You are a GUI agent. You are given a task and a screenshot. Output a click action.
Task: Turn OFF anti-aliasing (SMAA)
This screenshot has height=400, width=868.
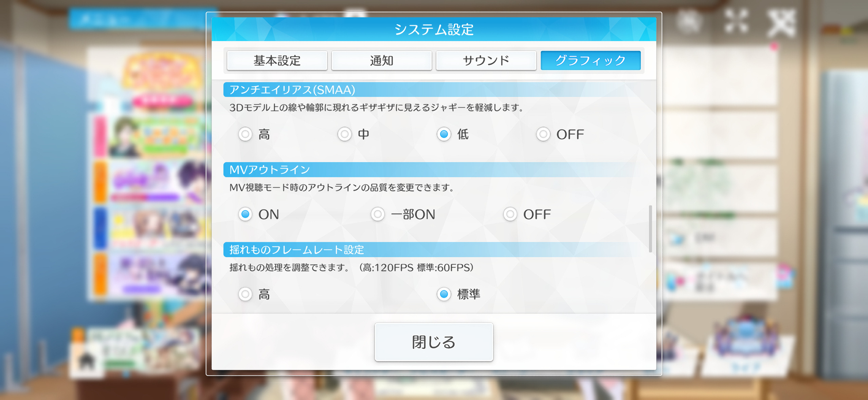click(x=543, y=134)
